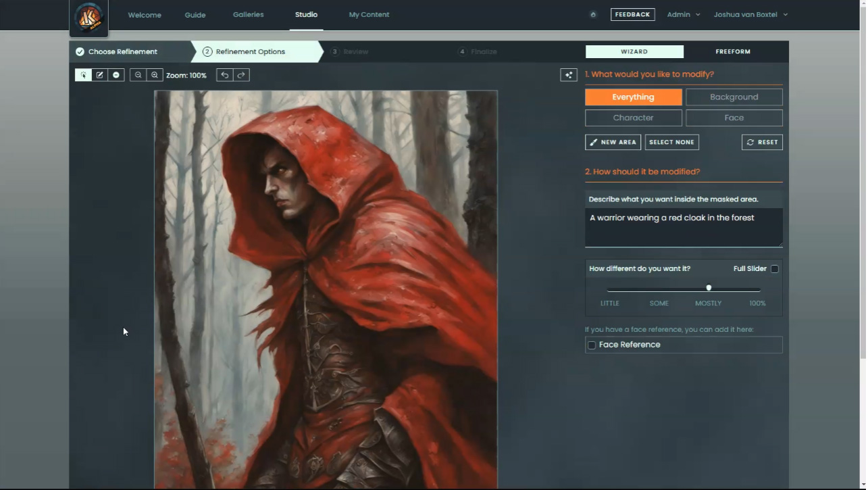Enable the Face Reference checkbox
The height and width of the screenshot is (490, 868).
(x=592, y=345)
